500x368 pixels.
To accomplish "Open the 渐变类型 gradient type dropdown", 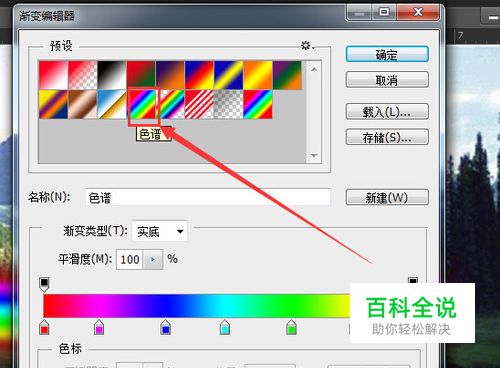I will [160, 231].
